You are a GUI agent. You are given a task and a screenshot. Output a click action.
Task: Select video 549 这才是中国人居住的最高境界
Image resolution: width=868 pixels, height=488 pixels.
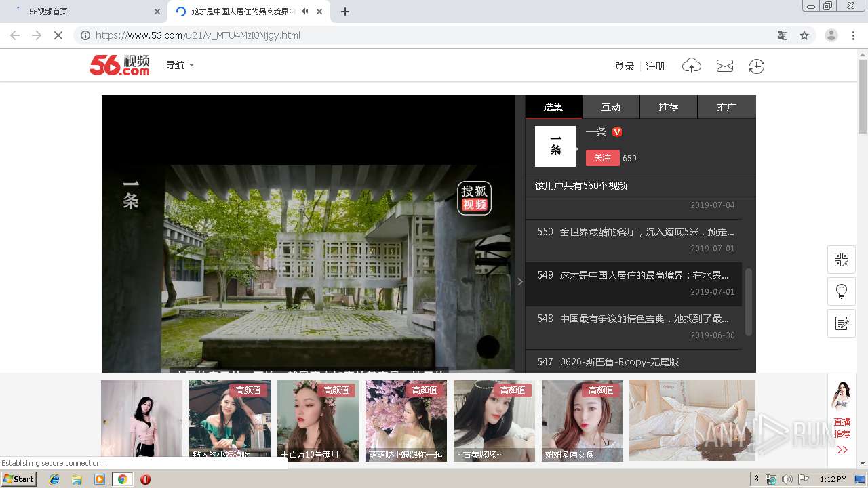coord(633,283)
